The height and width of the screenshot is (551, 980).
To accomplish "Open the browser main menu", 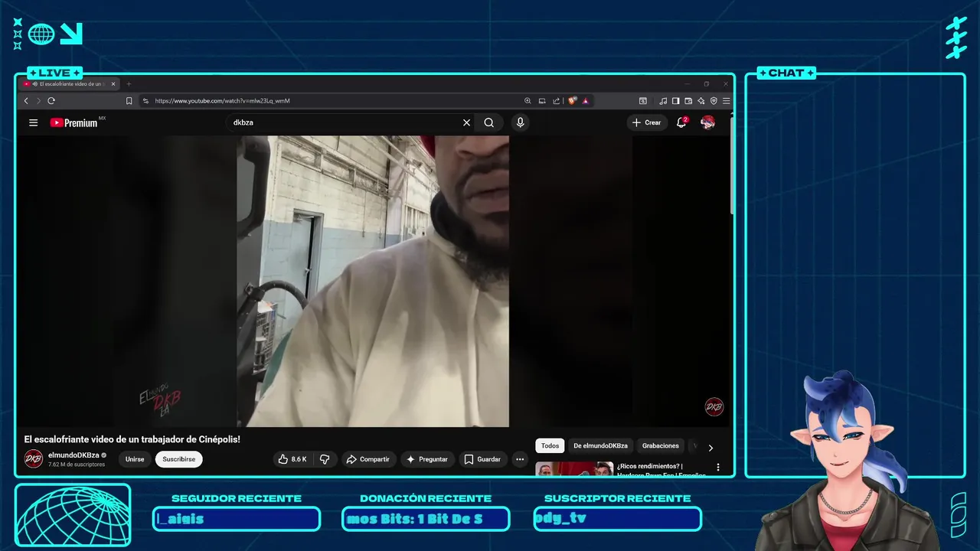I will (x=726, y=101).
